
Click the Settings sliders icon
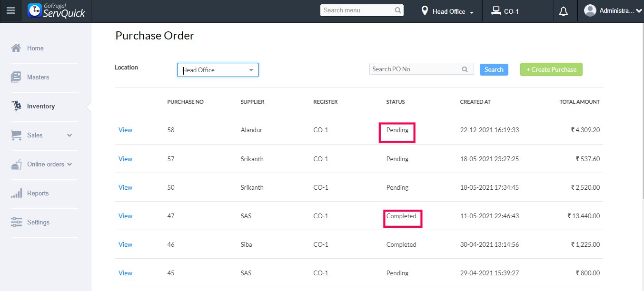(x=16, y=222)
